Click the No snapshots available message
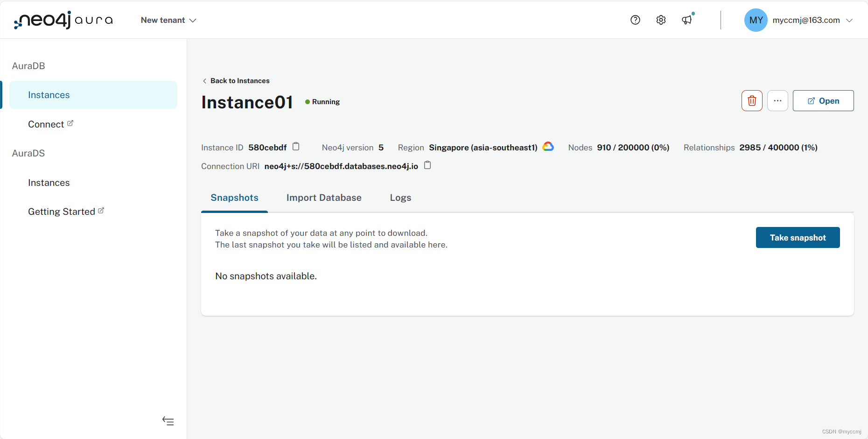The height and width of the screenshot is (439, 868). [266, 276]
